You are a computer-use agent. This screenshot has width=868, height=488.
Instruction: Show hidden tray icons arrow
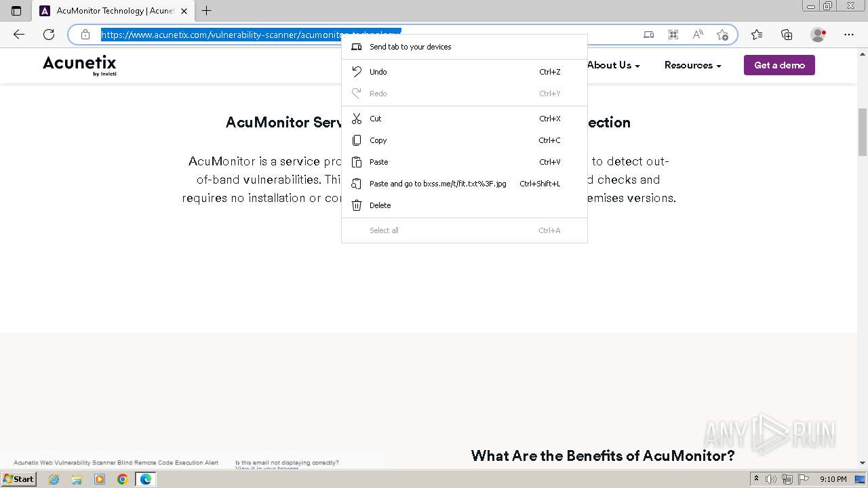pyautogui.click(x=756, y=479)
